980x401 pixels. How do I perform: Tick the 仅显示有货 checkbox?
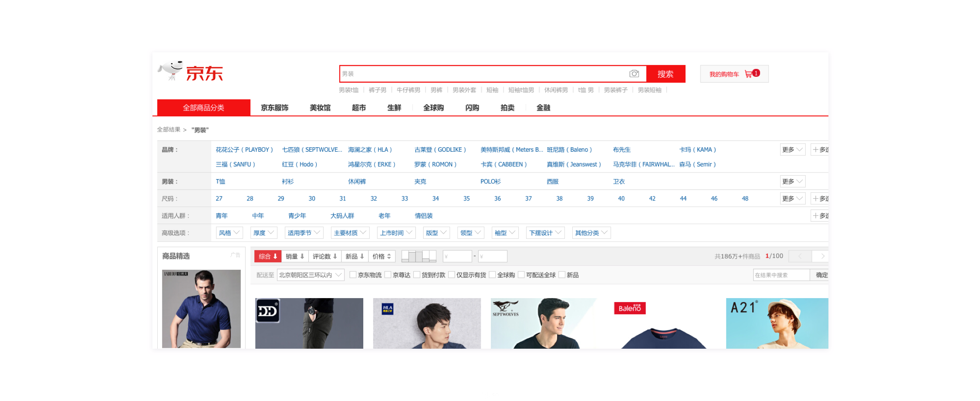452,275
